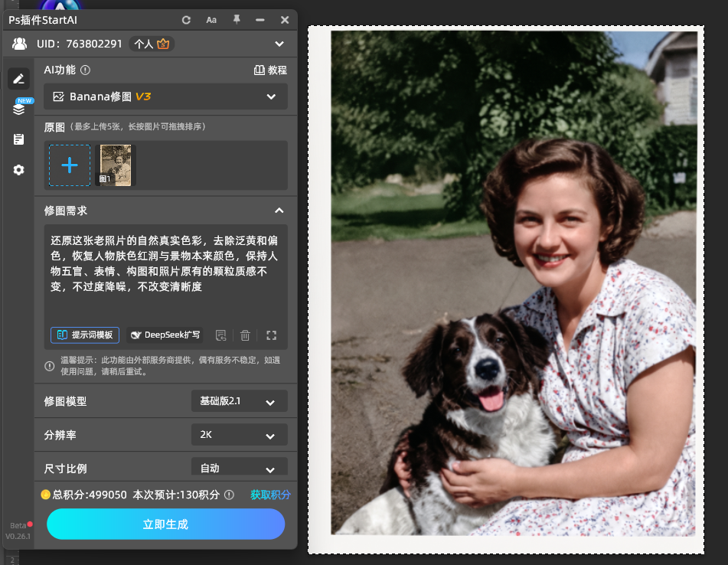Click the refresh icon in plugin title bar
Image resolution: width=728 pixels, height=565 pixels.
[186, 20]
